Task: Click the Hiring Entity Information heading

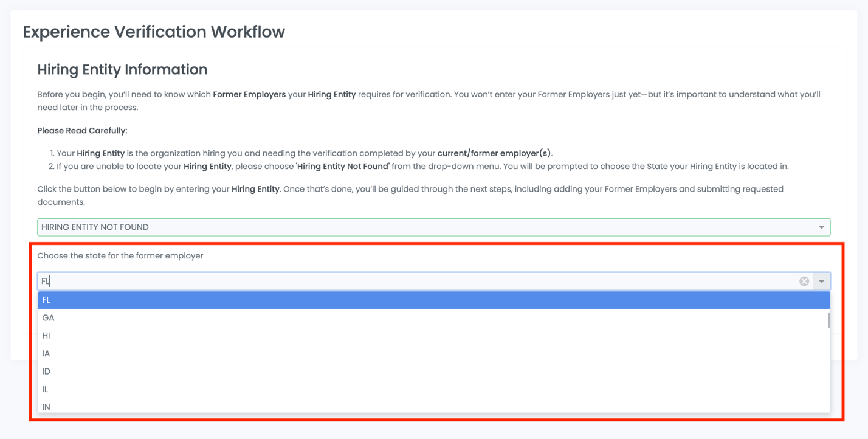Action: (122, 69)
